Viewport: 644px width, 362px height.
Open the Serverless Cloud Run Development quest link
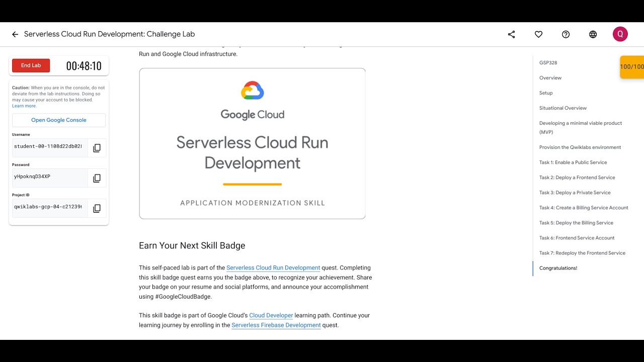coord(273,268)
